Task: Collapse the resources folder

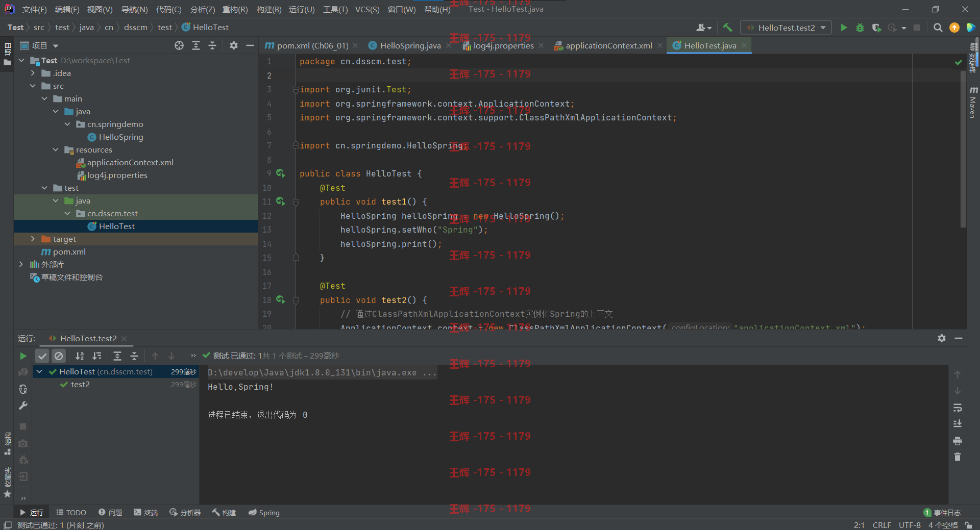Action: coord(56,149)
